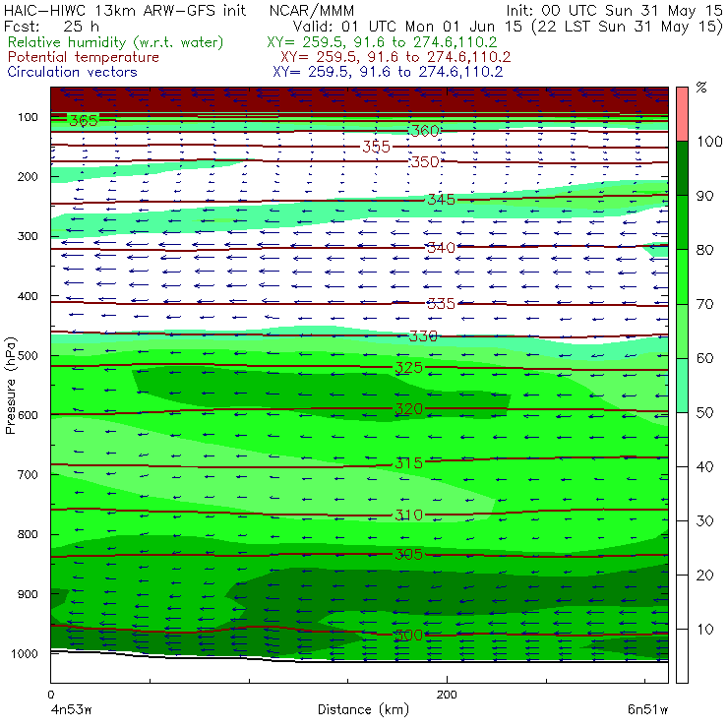Click the 50-60% light teal colorbar segment

point(682,386)
